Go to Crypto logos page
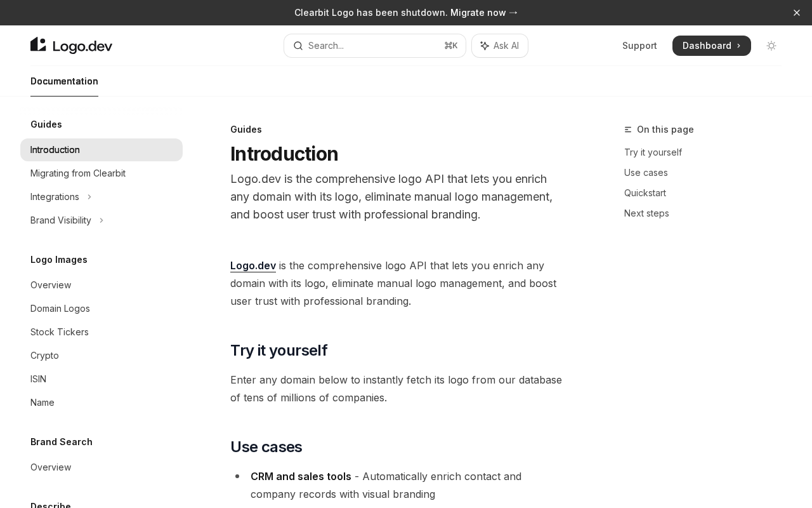812x508 pixels. click(x=44, y=356)
